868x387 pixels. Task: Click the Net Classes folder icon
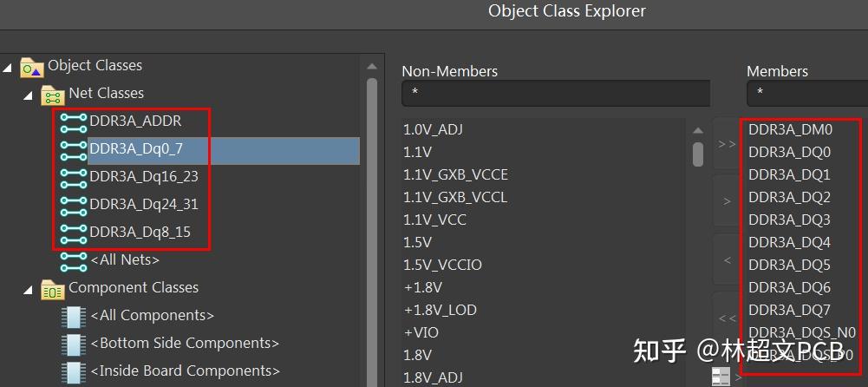(x=53, y=94)
